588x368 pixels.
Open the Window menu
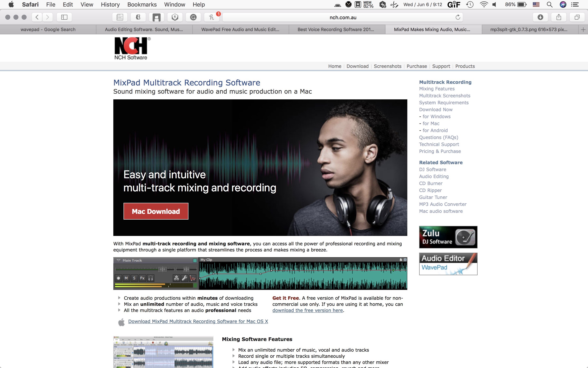tap(174, 4)
